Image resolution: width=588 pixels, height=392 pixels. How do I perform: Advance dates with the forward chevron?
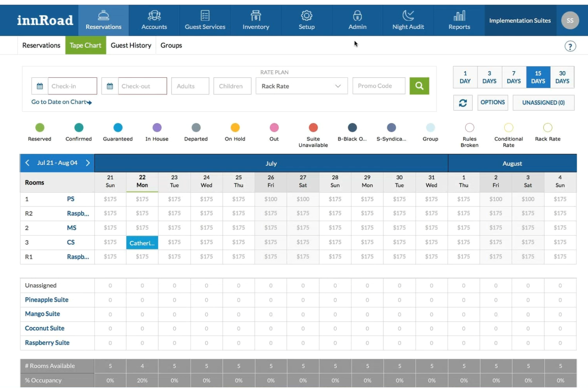point(88,163)
